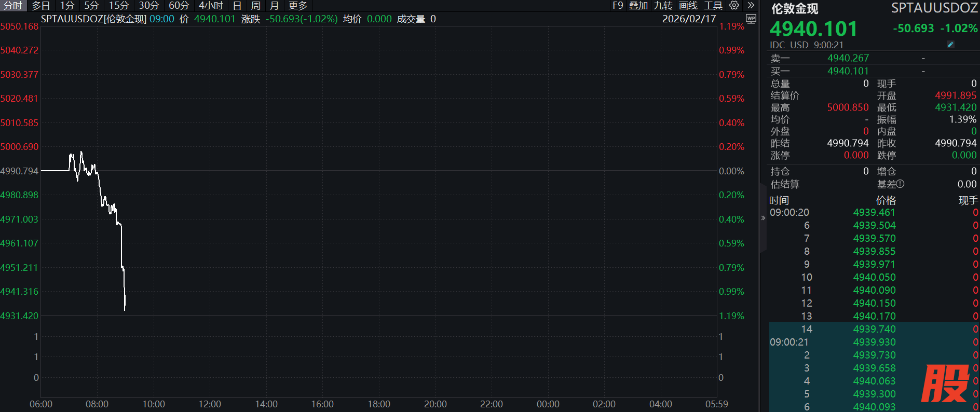Switch chart to 5分 period
Screen dimensions: 980x412
(x=91, y=6)
